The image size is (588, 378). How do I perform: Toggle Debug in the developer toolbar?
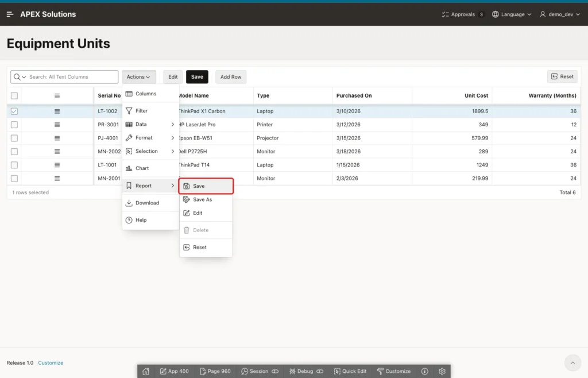click(x=306, y=371)
